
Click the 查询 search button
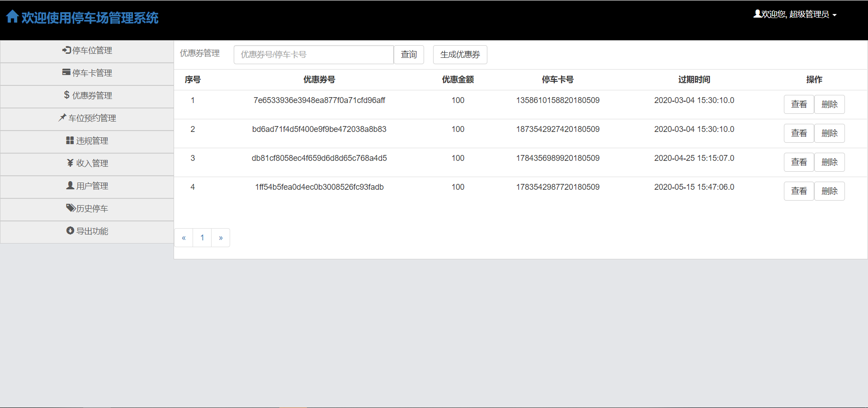pos(409,55)
